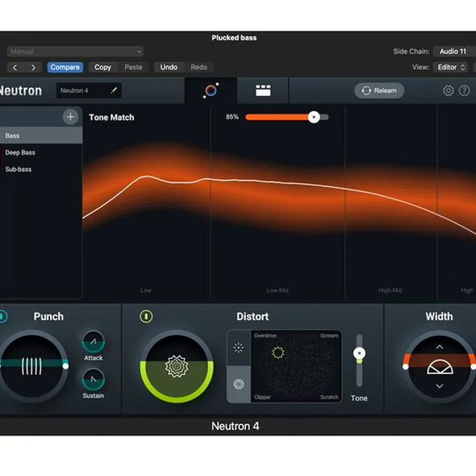Click the High-Mid band label

point(390,290)
